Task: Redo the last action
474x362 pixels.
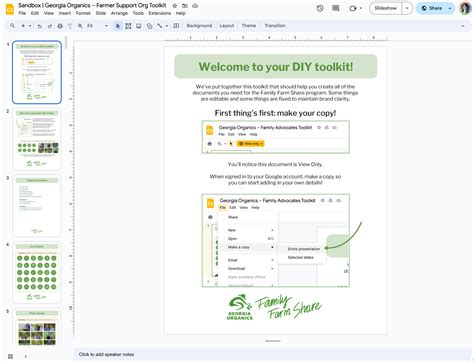Action: (x=50, y=26)
